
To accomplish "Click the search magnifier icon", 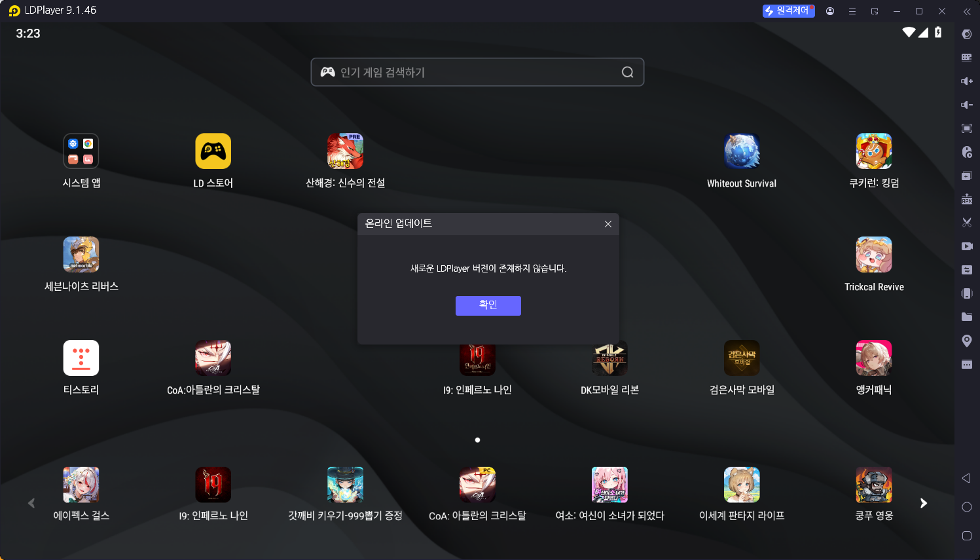I will [x=627, y=72].
